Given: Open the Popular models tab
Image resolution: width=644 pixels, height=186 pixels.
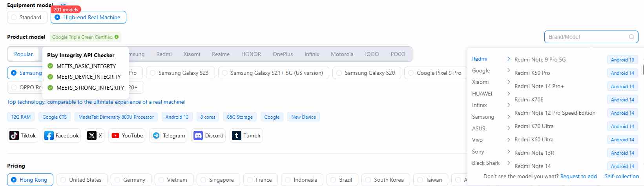Looking at the screenshot, I should point(24,54).
